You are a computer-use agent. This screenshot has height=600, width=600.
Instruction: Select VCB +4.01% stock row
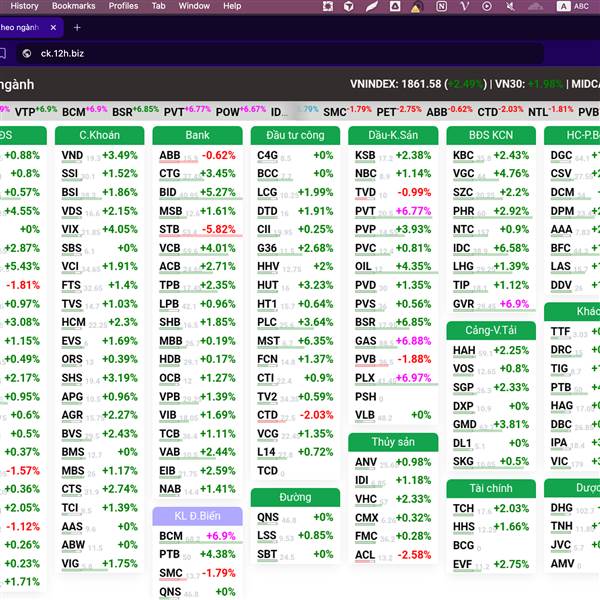tap(197, 248)
